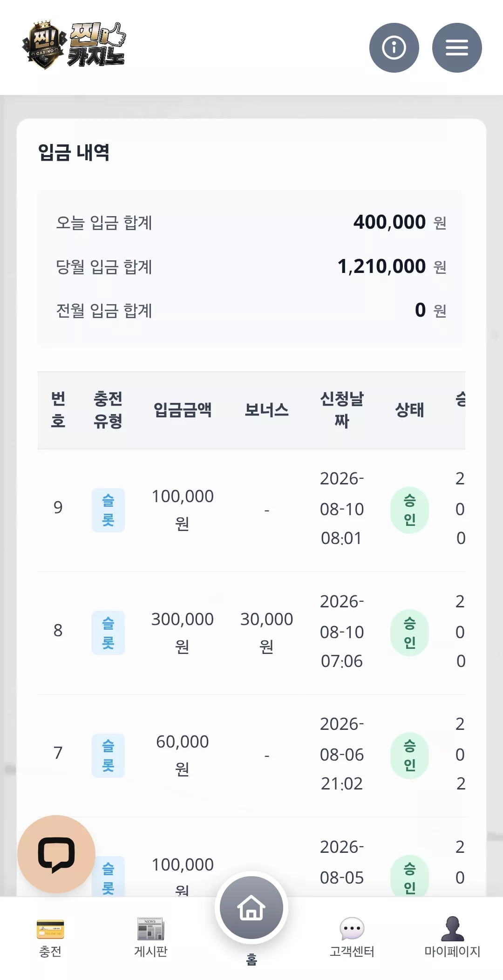Open the info circle button
The width and height of the screenshot is (503, 980).
[394, 48]
